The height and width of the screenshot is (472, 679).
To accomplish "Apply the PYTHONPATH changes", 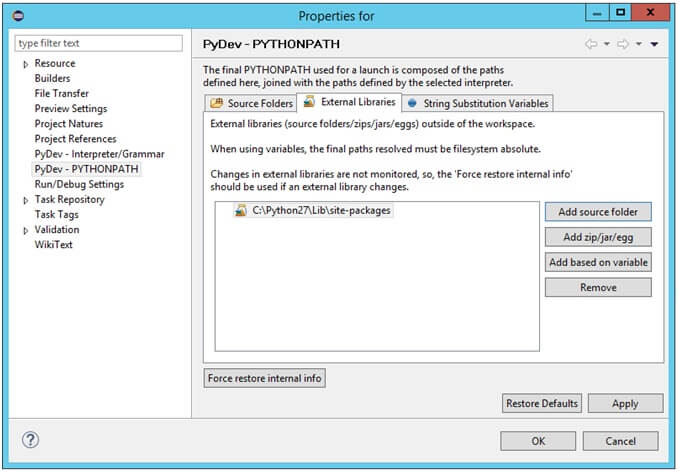I will pyautogui.click(x=625, y=403).
